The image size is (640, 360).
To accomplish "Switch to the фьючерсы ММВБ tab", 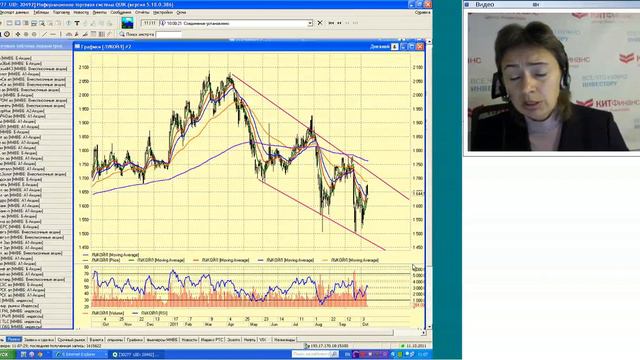I will (x=162, y=340).
